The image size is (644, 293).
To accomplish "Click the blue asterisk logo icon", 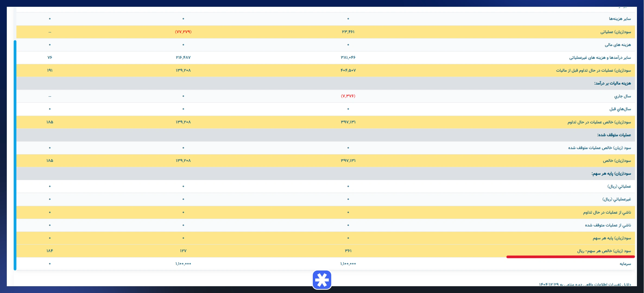I will [x=322, y=280].
